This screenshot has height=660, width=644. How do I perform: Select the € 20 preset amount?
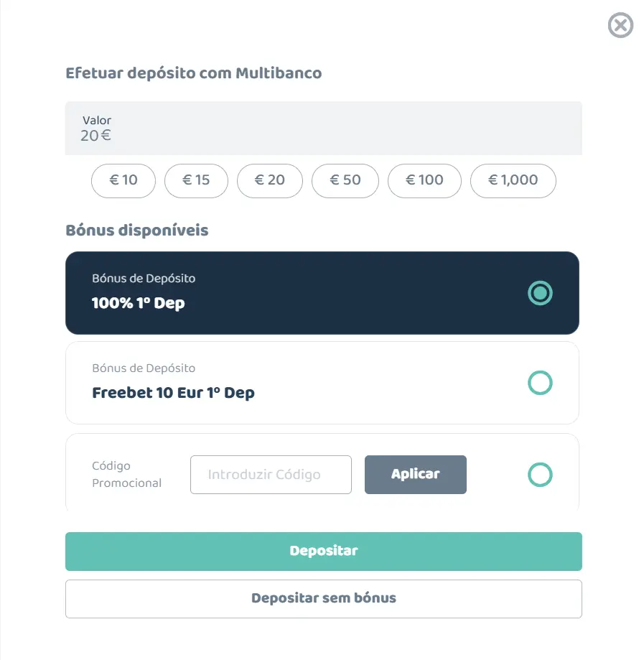tap(270, 180)
